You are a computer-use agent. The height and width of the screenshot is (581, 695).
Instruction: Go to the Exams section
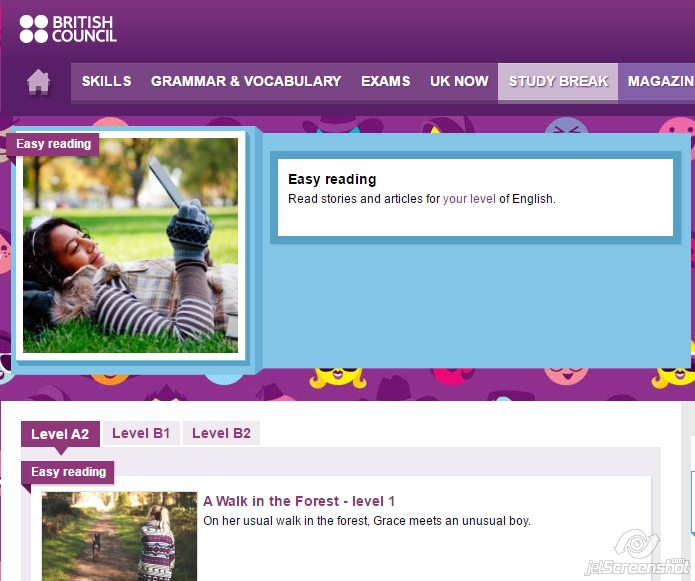click(x=385, y=82)
